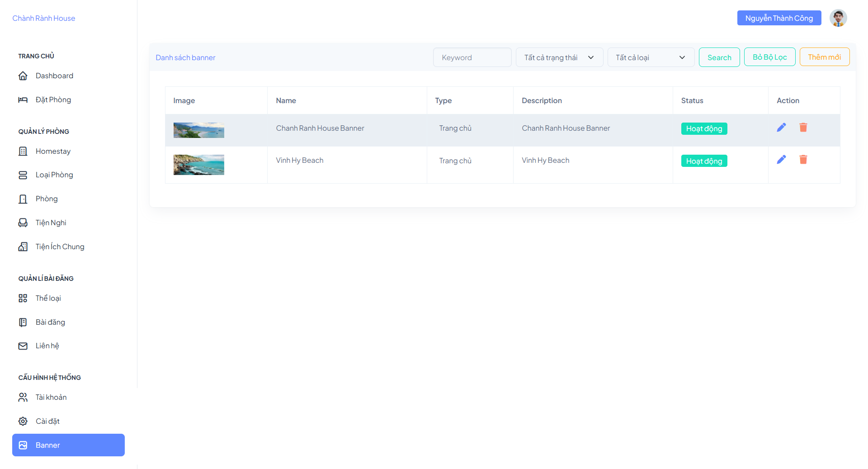
Task: Focus the Keyword input field
Action: [472, 57]
